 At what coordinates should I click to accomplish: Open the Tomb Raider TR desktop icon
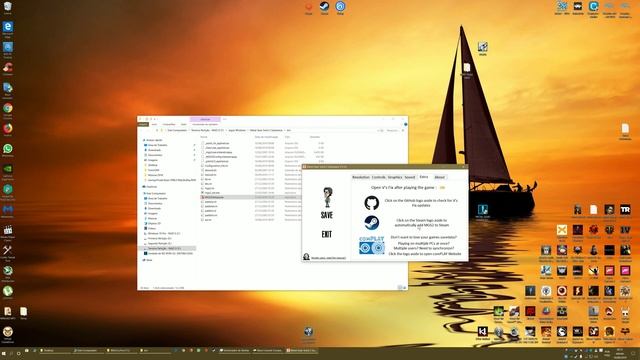625,210
